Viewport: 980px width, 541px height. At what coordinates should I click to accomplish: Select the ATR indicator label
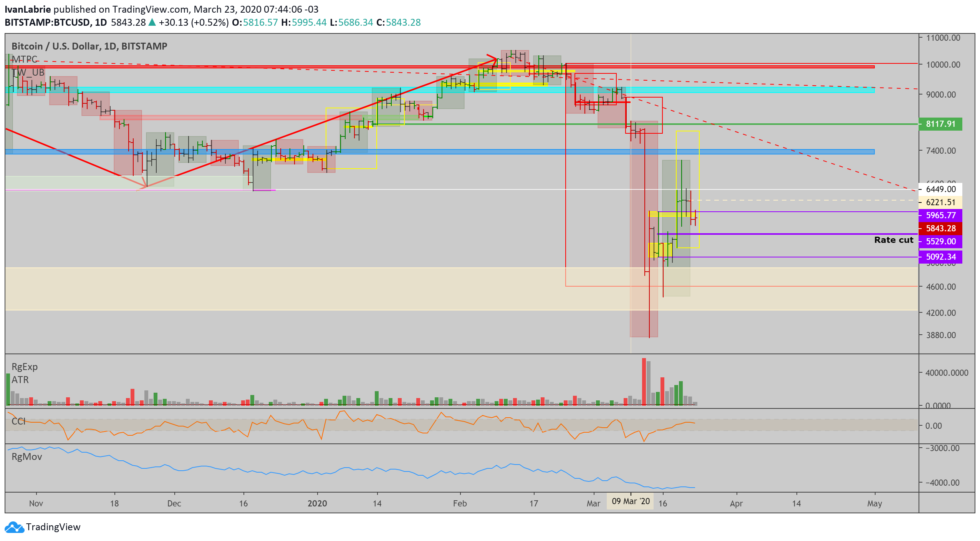(x=20, y=380)
